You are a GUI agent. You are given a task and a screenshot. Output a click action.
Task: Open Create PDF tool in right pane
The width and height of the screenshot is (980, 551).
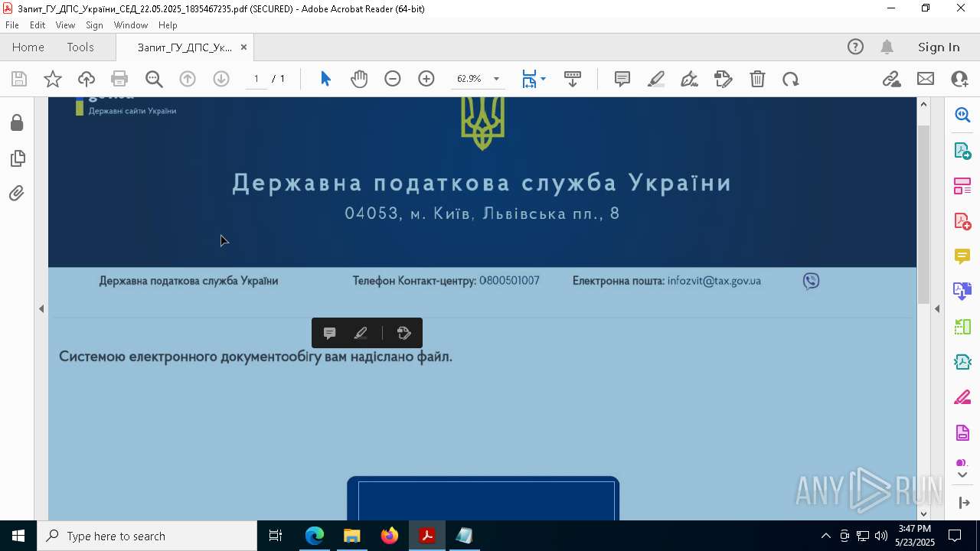[x=962, y=221]
